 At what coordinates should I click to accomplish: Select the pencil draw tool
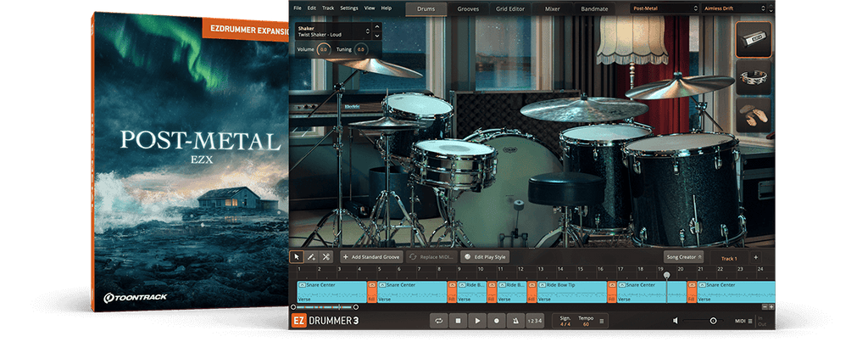coord(311,257)
